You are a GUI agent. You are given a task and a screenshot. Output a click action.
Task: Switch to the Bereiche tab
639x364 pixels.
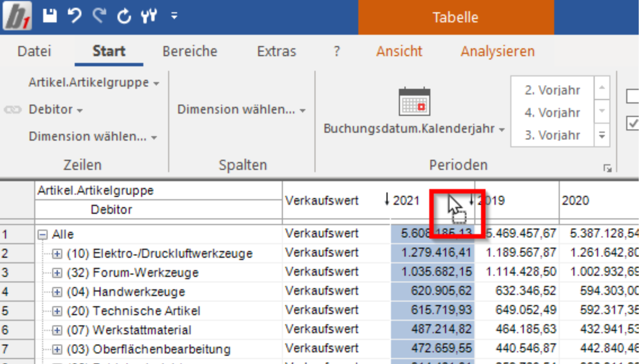coord(190,51)
